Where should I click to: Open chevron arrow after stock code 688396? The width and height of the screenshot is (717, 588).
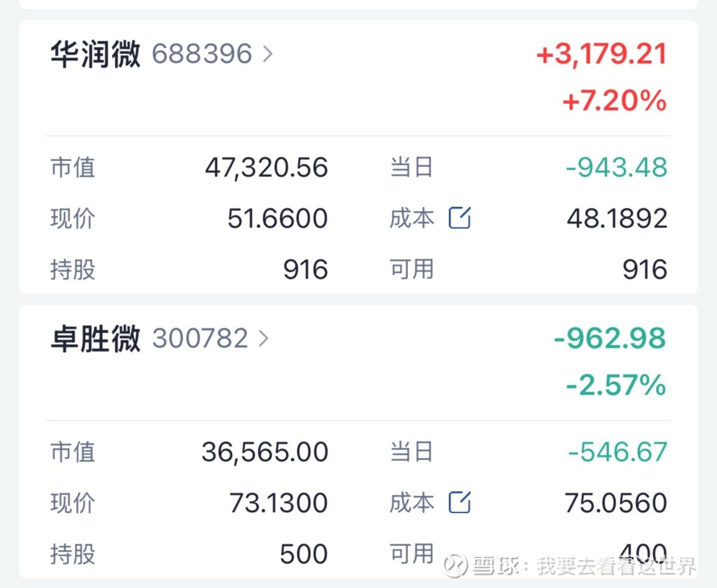coord(267,55)
